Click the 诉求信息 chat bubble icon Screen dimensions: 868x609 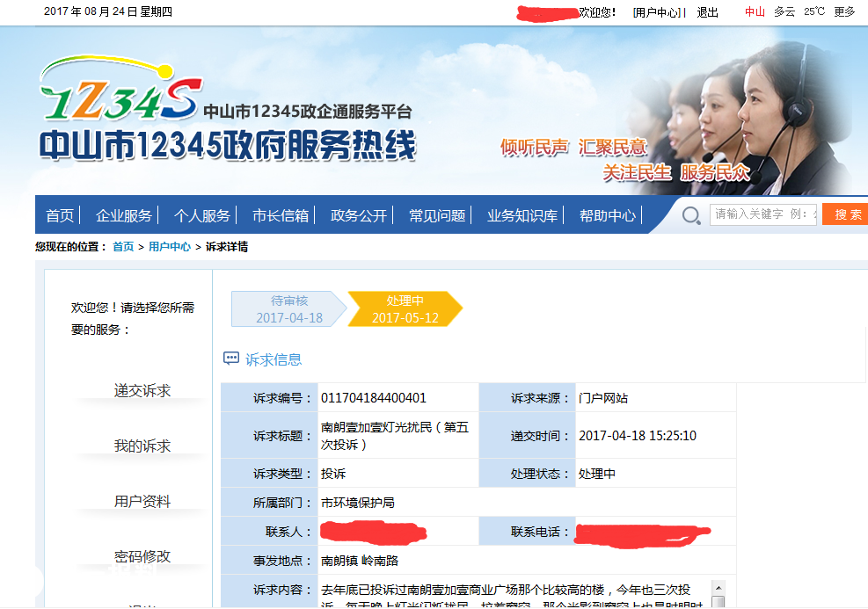tap(231, 359)
